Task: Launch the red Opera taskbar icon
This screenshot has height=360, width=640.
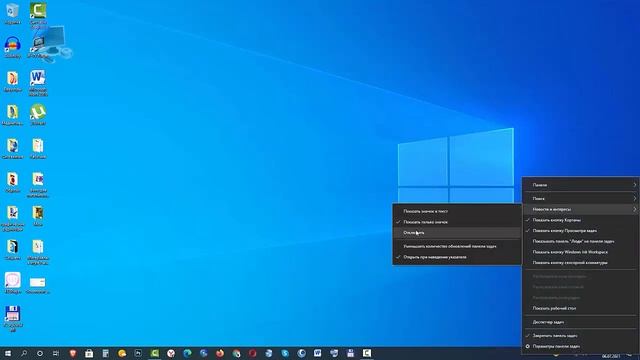Action: pyautogui.click(x=253, y=353)
